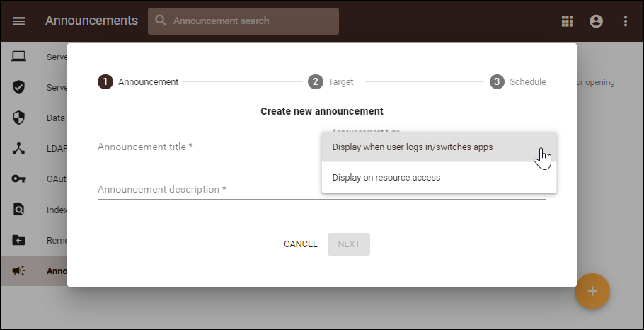644x330 pixels.
Task: Open the vertical three-dot options menu
Action: point(626,21)
